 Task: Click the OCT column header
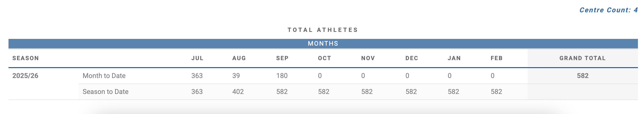tap(324, 58)
